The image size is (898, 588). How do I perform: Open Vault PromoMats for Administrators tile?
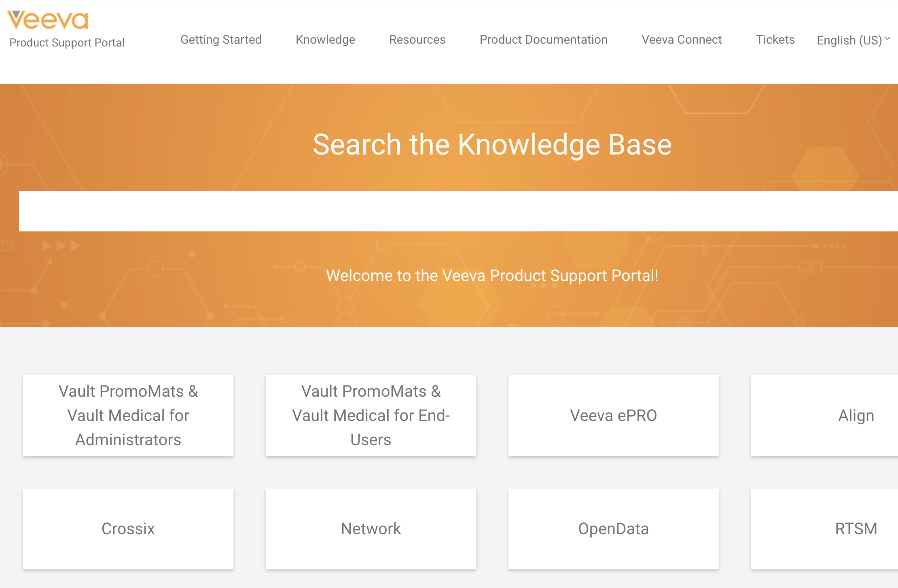128,416
